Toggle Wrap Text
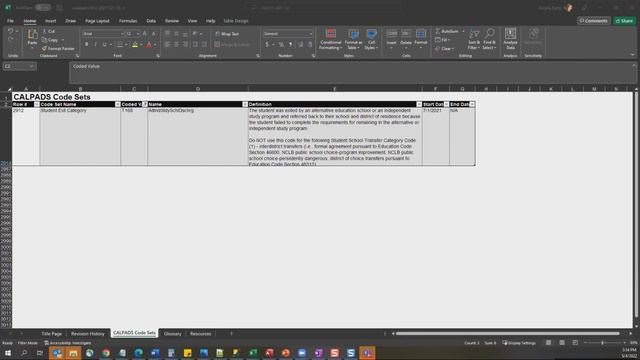Screen dimensions: 640x360 pos(227,34)
